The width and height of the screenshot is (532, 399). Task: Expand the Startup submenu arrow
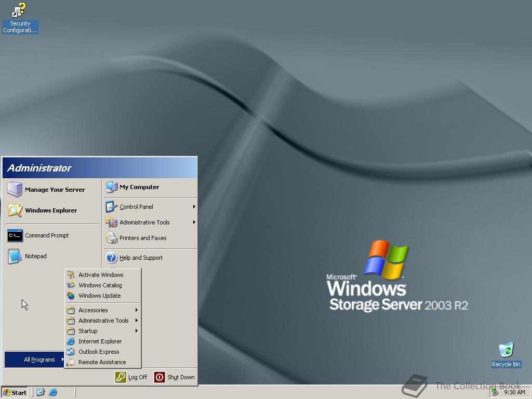pyautogui.click(x=137, y=331)
